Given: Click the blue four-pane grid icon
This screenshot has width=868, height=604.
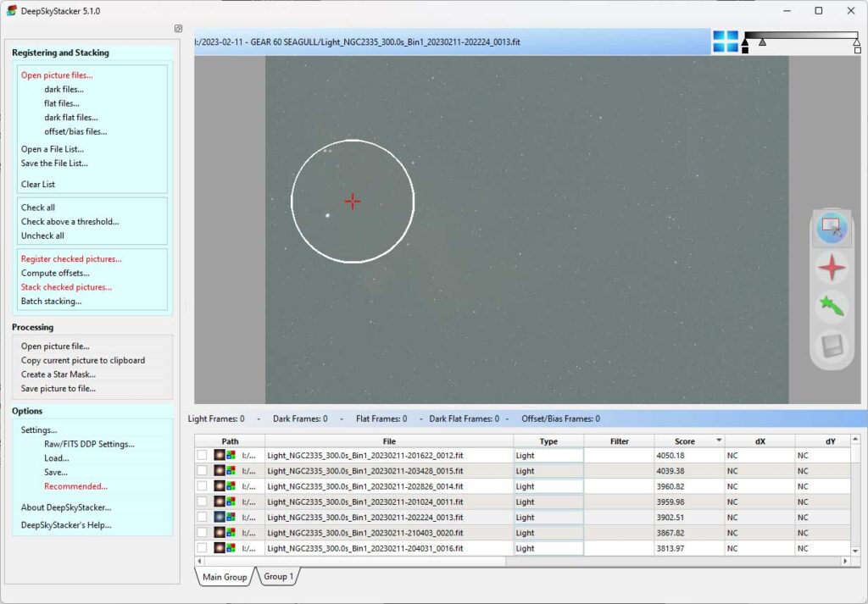Looking at the screenshot, I should point(726,42).
